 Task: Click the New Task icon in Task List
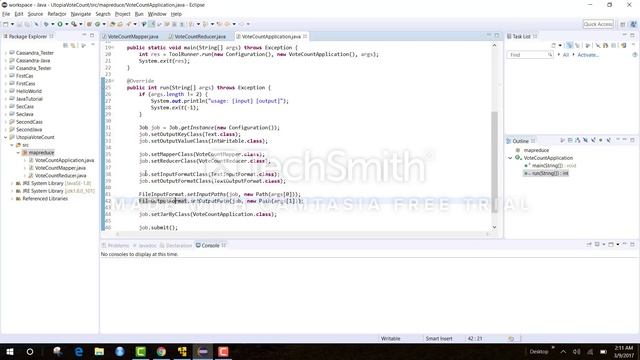(x=554, y=45)
